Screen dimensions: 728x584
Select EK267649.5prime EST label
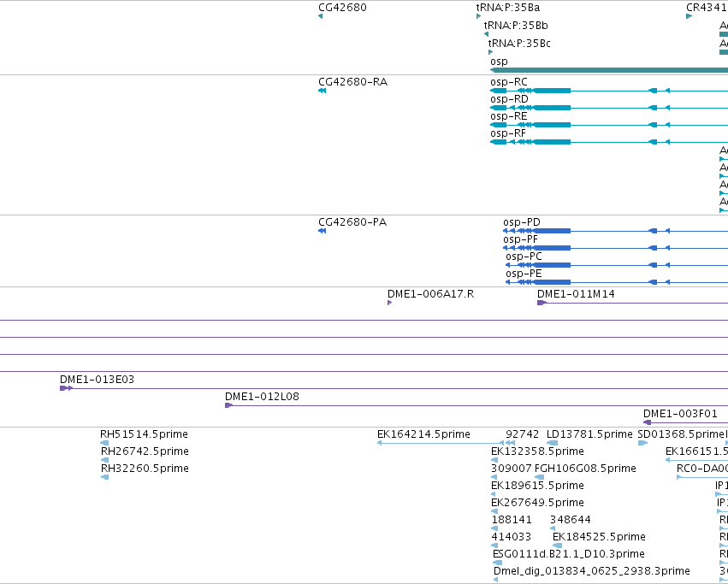click(537, 503)
